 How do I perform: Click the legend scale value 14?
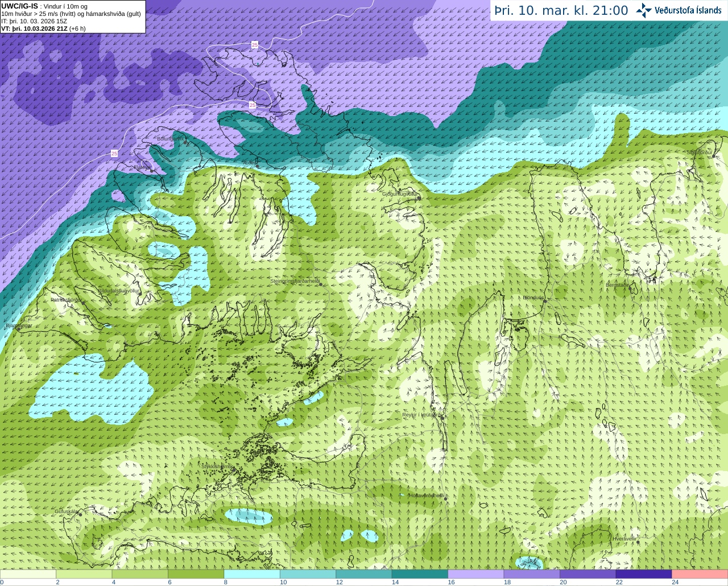[395, 582]
